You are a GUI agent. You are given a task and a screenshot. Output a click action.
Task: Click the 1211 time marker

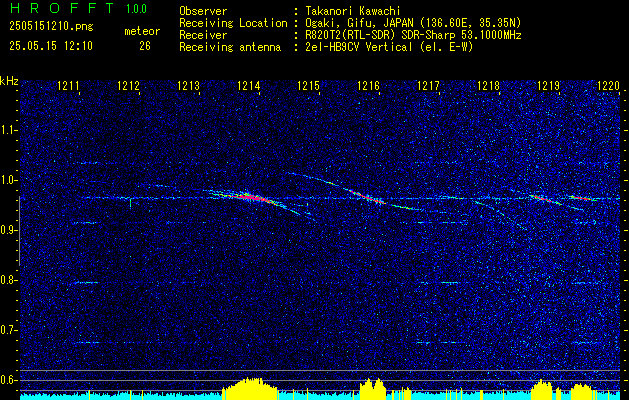click(68, 85)
